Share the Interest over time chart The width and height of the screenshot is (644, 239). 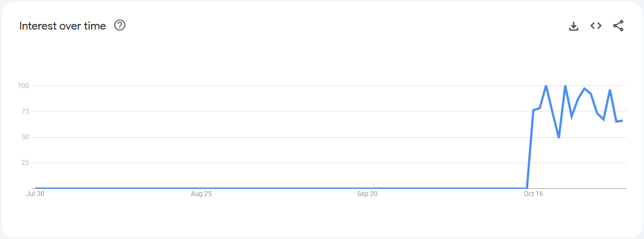tap(618, 26)
